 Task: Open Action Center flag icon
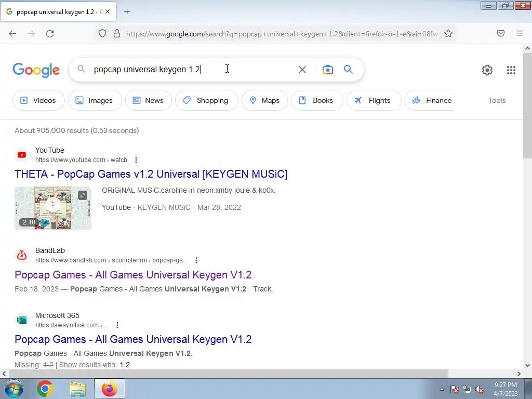[x=455, y=389]
